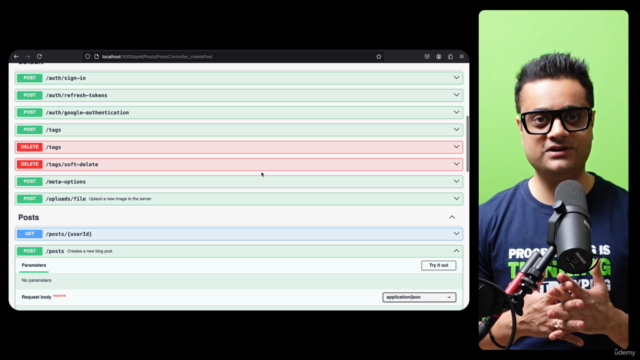
Task: Expand the DELETE /tags endpoint chevron
Action: coord(456,147)
